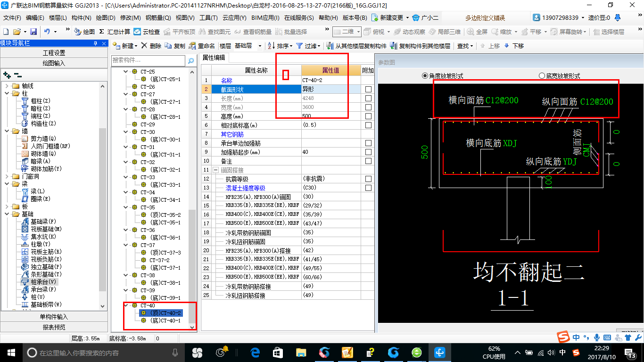Toggle 附加 checkbox for 承台单边加强筋 row
The width and height of the screenshot is (644, 362).
(368, 143)
